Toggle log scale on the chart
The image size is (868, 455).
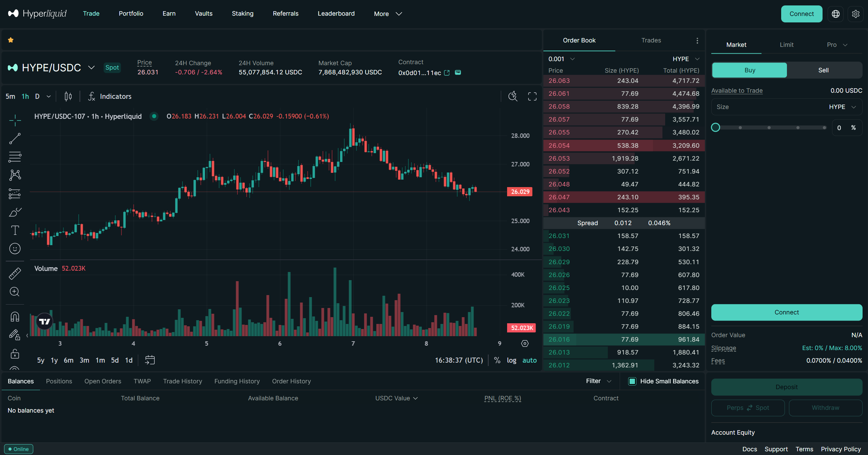point(512,360)
